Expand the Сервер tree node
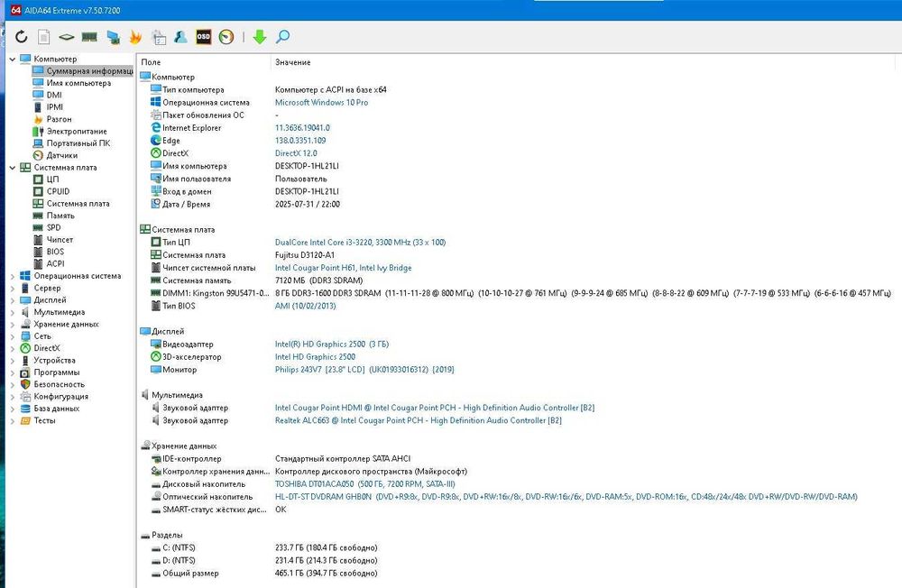902x588 pixels. pos(12,289)
